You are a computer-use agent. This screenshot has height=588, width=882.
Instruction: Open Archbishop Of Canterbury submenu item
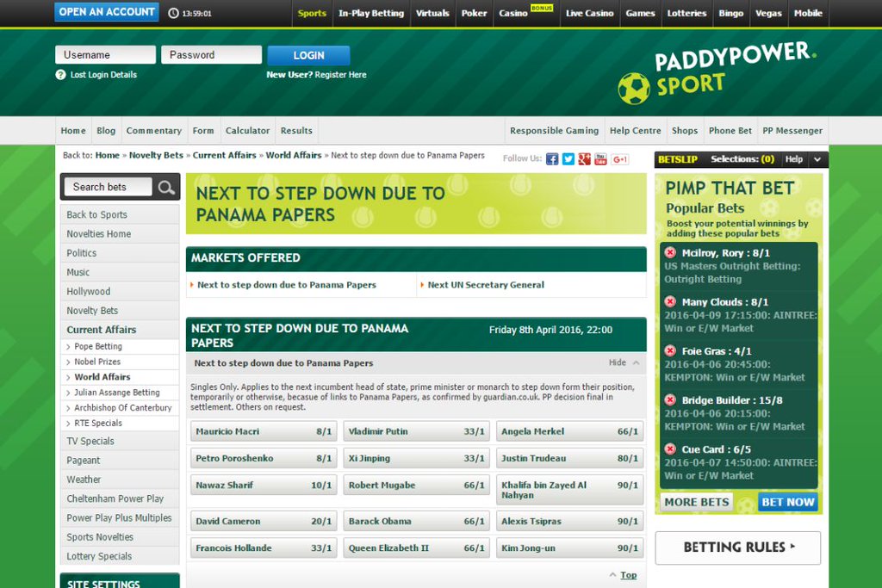[122, 407]
